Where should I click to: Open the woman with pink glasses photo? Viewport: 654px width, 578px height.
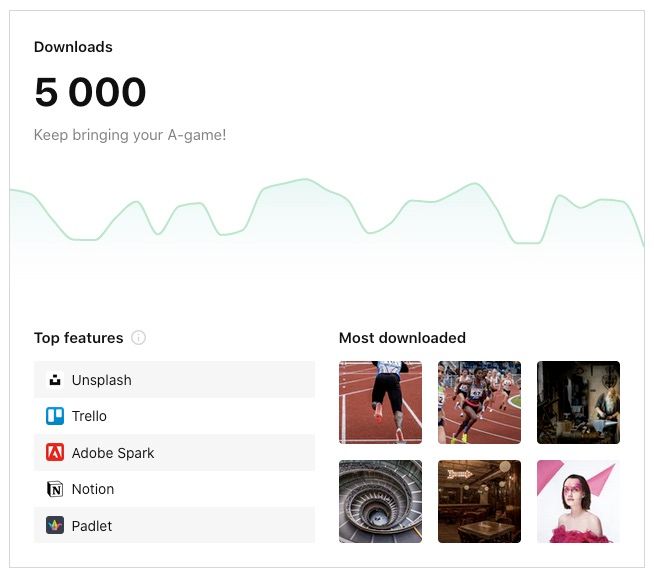point(578,501)
